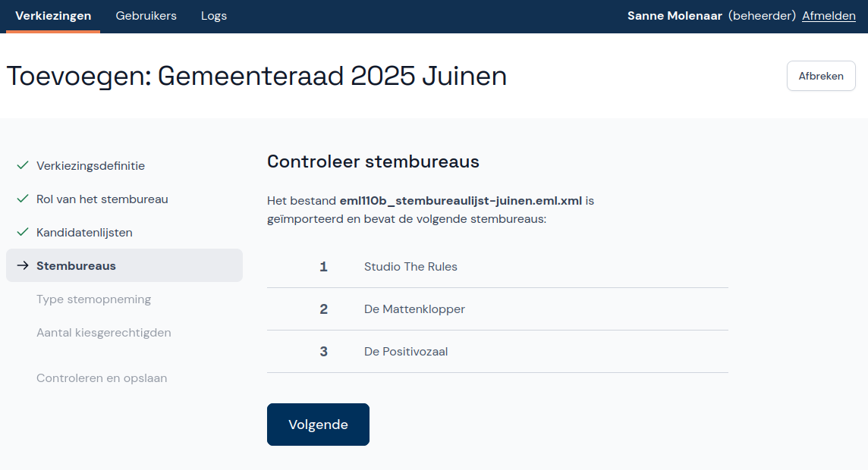Viewport: 868px width, 470px height.
Task: Click the checkmark beside Kandidatenlijsten
Action: coord(22,232)
